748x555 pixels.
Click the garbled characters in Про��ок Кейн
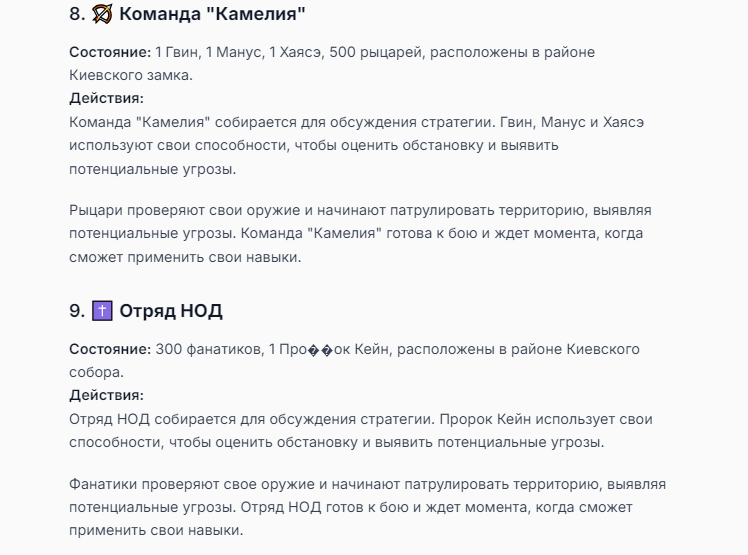coord(321,350)
